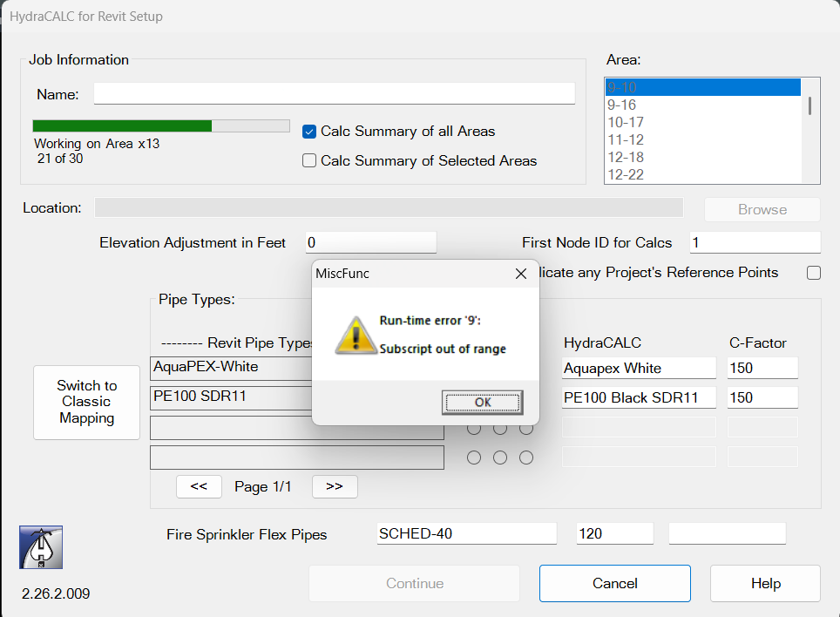Tick the Project's Reference Points checkbox

point(813,273)
